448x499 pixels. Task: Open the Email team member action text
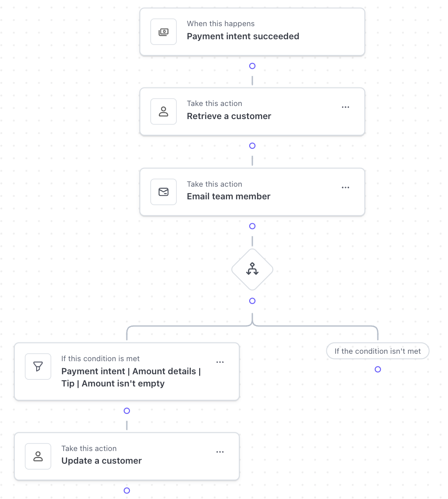pos(228,196)
